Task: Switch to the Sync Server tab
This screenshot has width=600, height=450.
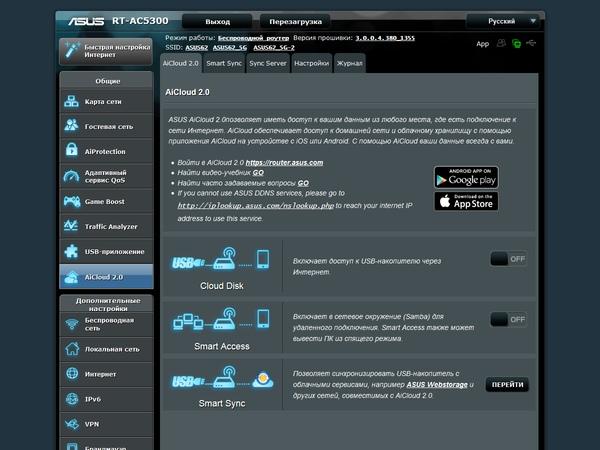Action: pos(268,63)
